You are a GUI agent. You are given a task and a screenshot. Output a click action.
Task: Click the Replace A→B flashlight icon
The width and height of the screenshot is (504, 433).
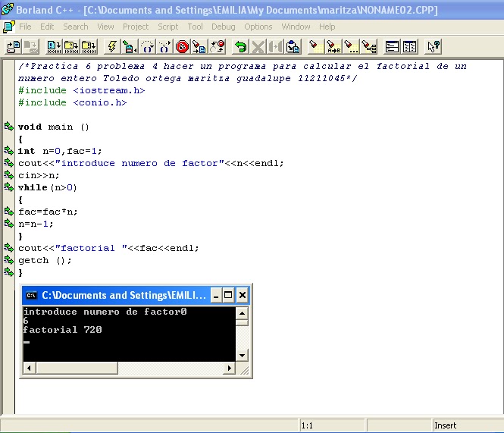[333, 47]
